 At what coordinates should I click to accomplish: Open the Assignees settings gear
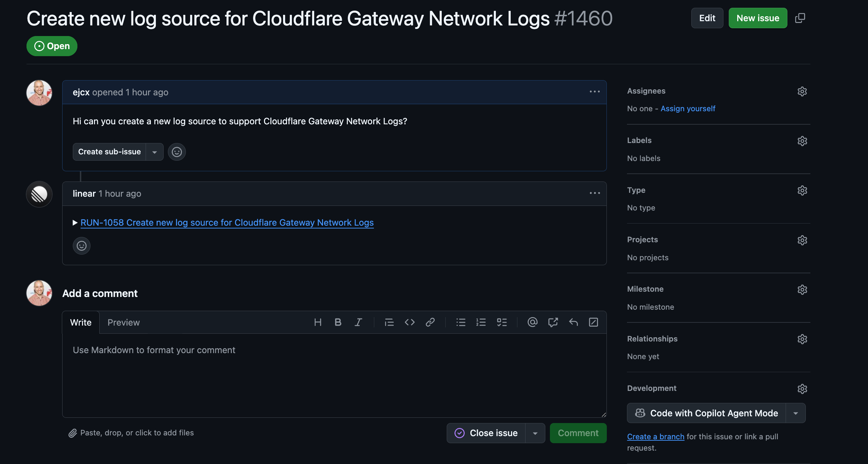click(x=802, y=91)
